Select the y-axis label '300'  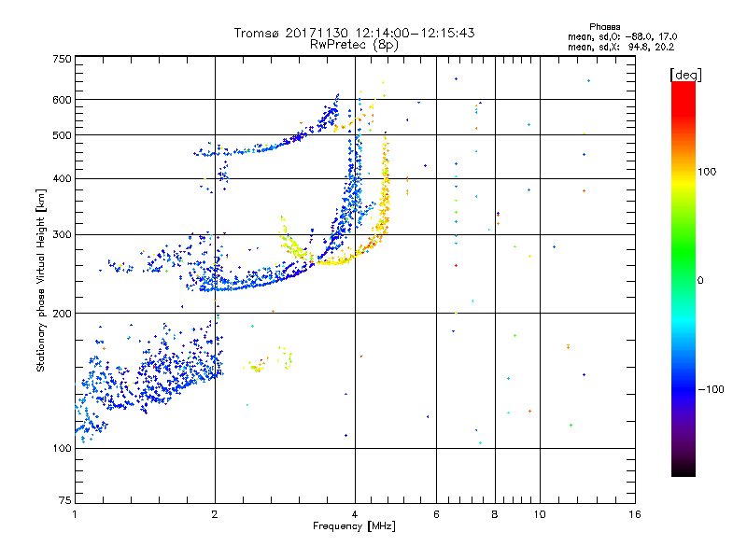click(x=62, y=235)
